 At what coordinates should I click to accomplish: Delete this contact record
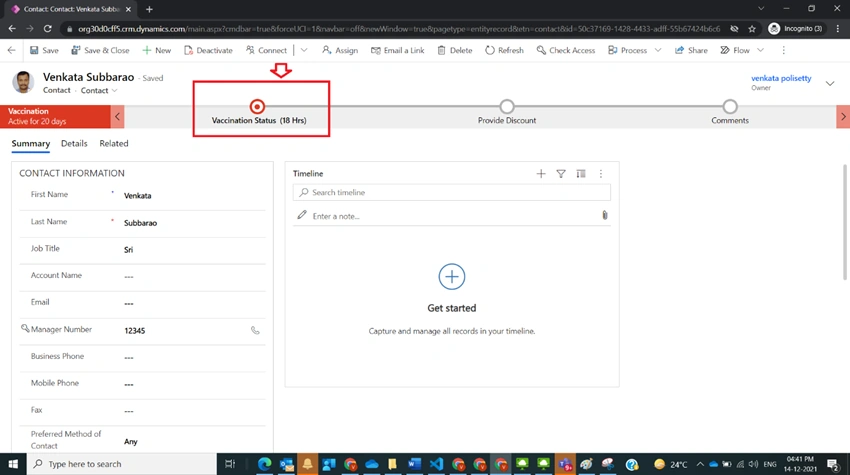pyautogui.click(x=455, y=50)
